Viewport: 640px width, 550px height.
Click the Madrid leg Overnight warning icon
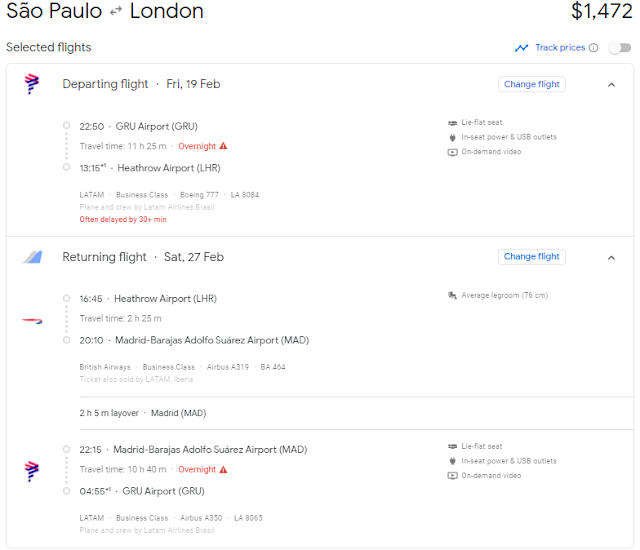[x=223, y=469]
